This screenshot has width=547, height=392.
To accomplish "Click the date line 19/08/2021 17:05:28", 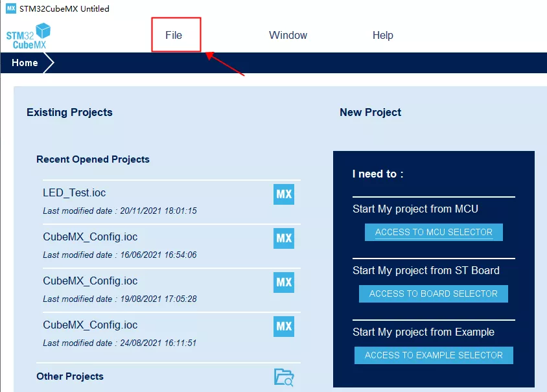I will point(120,299).
